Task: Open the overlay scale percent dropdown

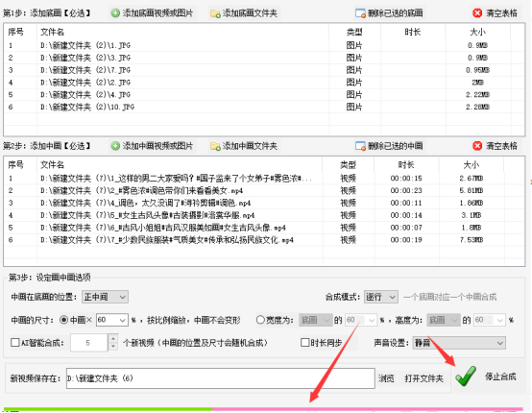Action: 112,320
